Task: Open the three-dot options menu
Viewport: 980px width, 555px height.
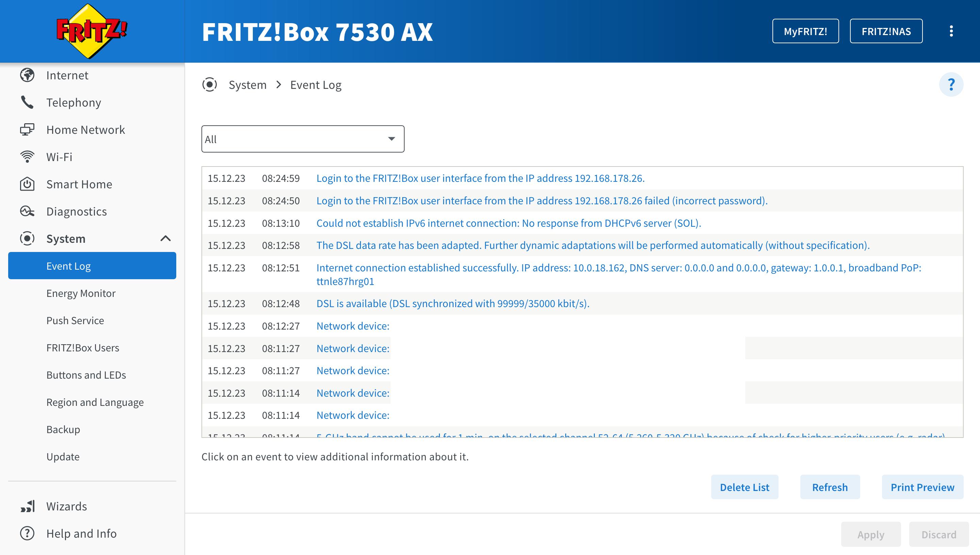Action: 951,31
